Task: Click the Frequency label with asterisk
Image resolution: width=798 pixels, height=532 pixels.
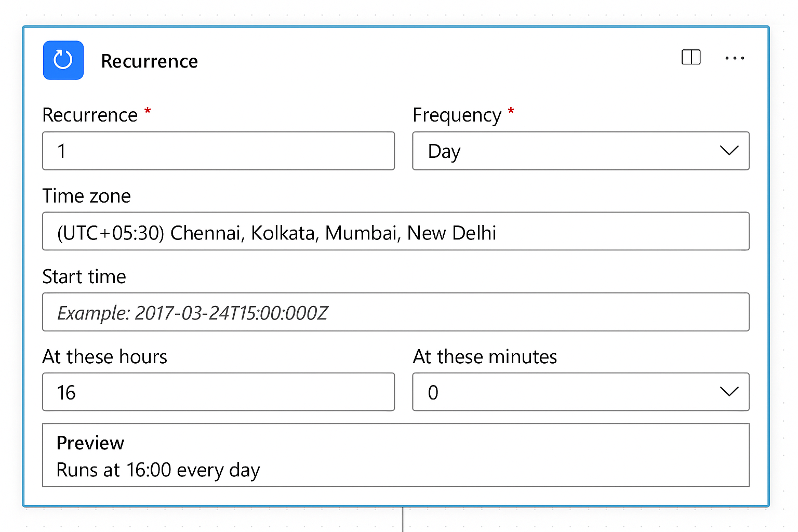Action: point(457,115)
